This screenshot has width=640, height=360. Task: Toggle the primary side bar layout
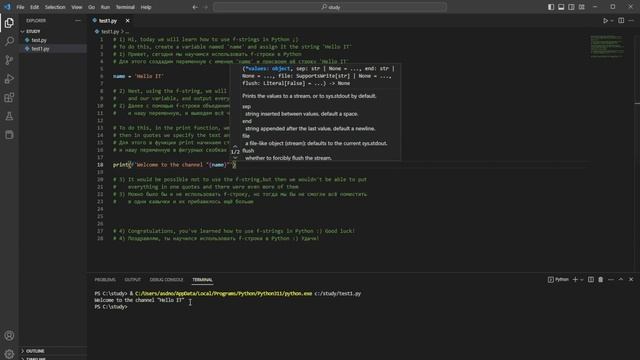551,7
